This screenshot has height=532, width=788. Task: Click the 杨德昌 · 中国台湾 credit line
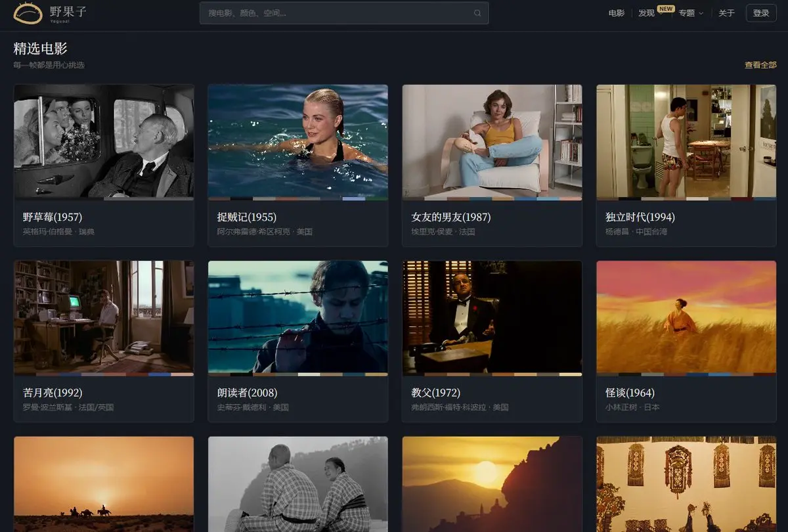[637, 232]
